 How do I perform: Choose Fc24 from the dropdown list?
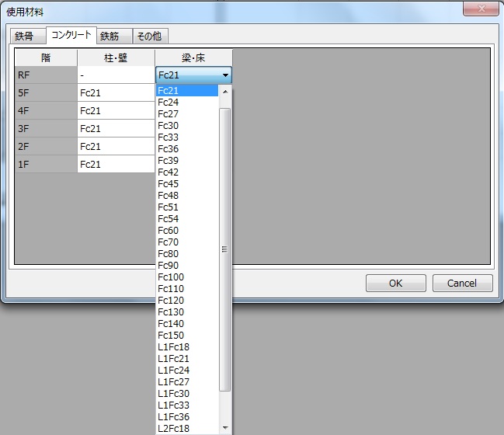click(x=187, y=103)
